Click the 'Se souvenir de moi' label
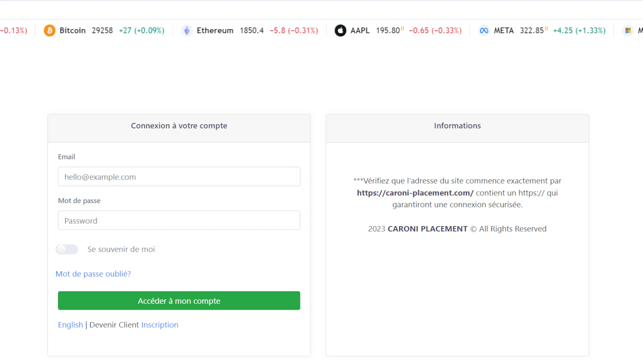This screenshot has width=643, height=364. pos(121,249)
